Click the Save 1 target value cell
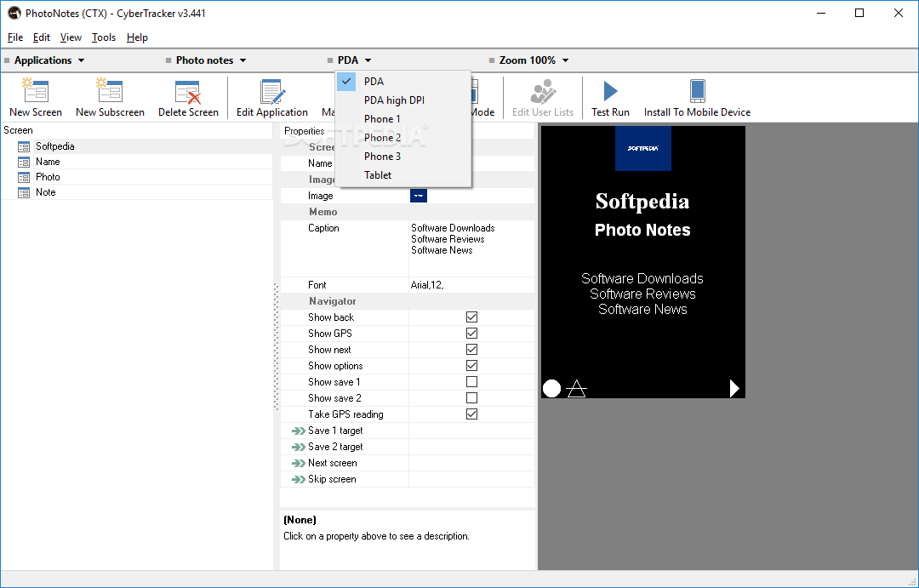919x588 pixels. (471, 431)
